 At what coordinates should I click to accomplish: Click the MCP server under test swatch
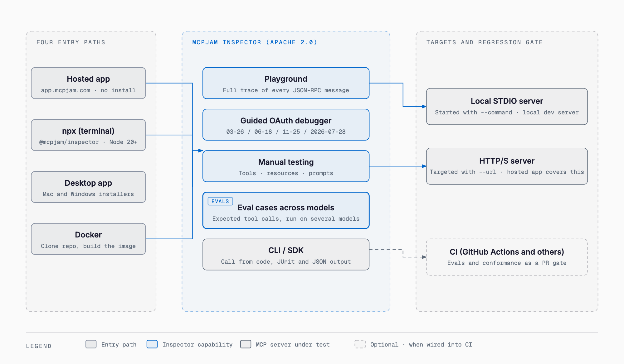246,344
